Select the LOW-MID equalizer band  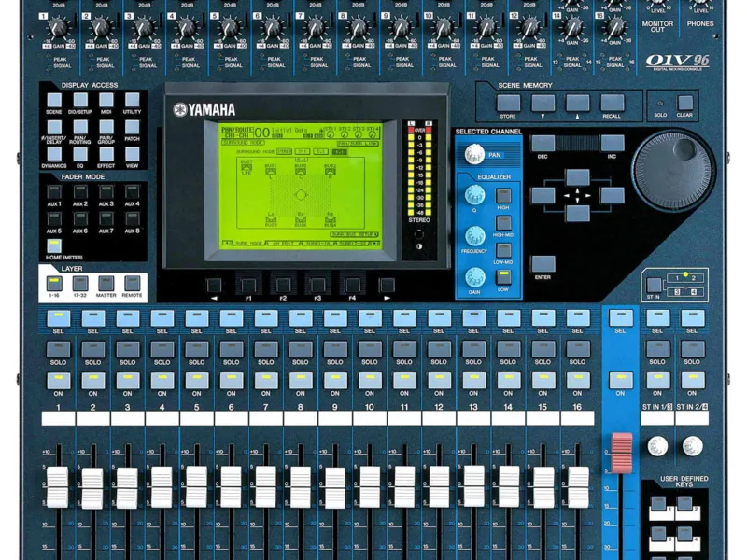pos(503,250)
